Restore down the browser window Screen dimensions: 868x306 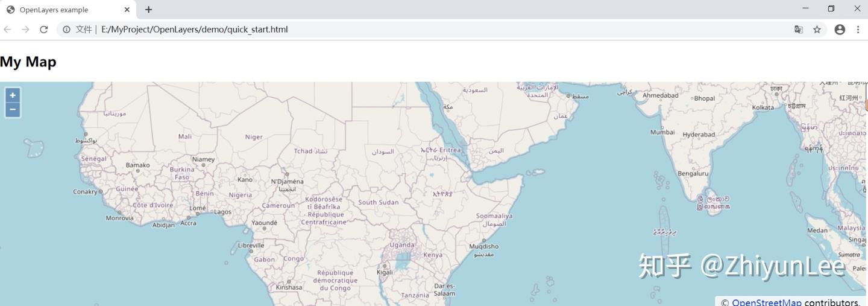point(831,8)
